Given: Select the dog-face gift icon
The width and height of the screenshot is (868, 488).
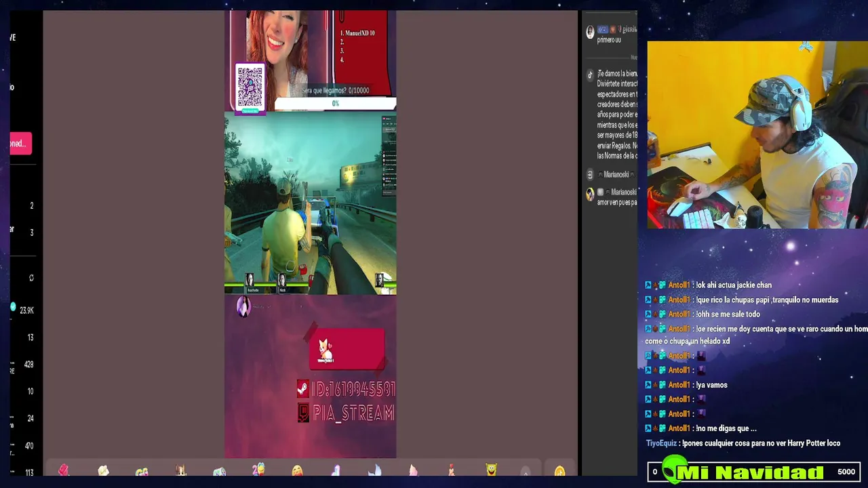Looking at the screenshot, I should (180, 470).
